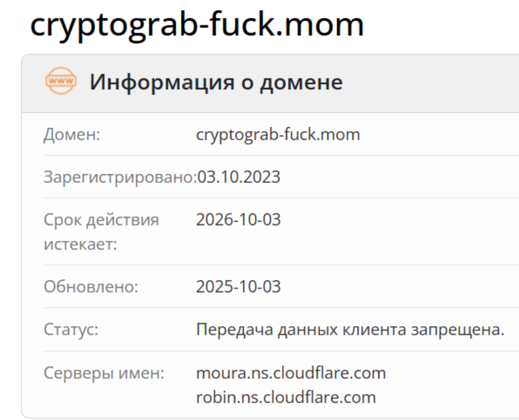Click the 'Домен:' field label
Viewport: 519px width, 420px height.
[72, 135]
